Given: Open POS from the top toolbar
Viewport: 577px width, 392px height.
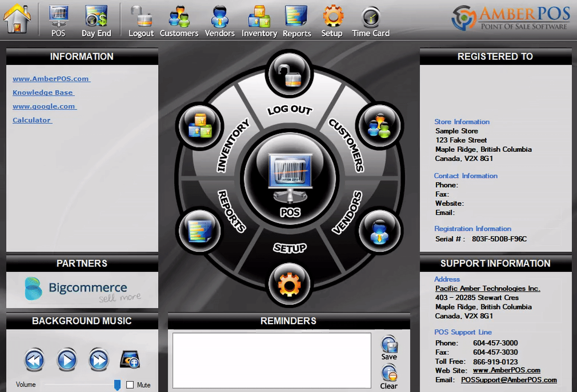Looking at the screenshot, I should [58, 21].
